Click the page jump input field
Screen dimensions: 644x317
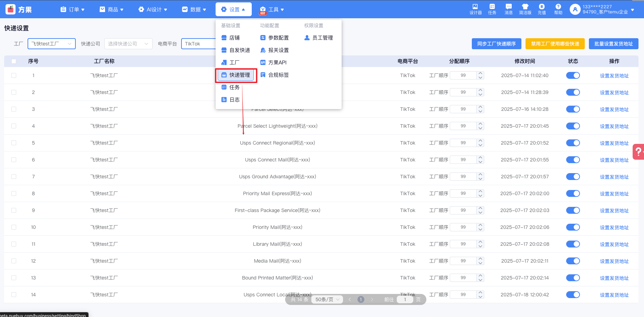405,299
